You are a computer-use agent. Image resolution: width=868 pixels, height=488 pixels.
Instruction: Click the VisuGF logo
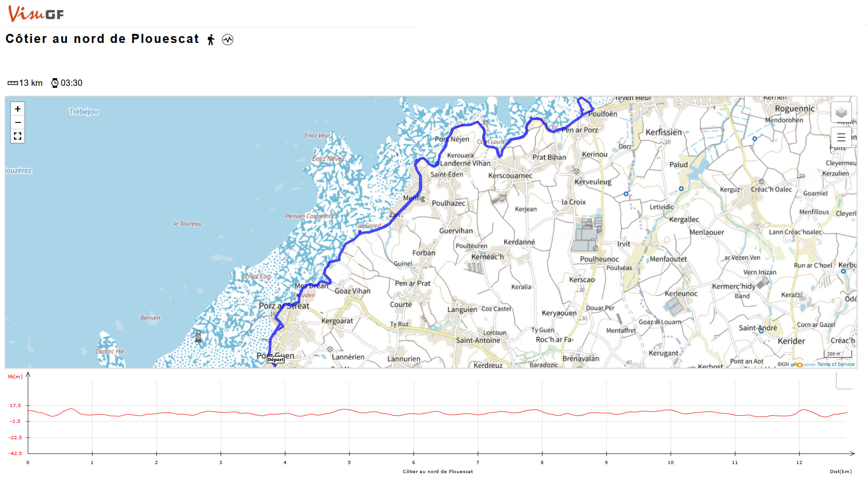click(36, 14)
